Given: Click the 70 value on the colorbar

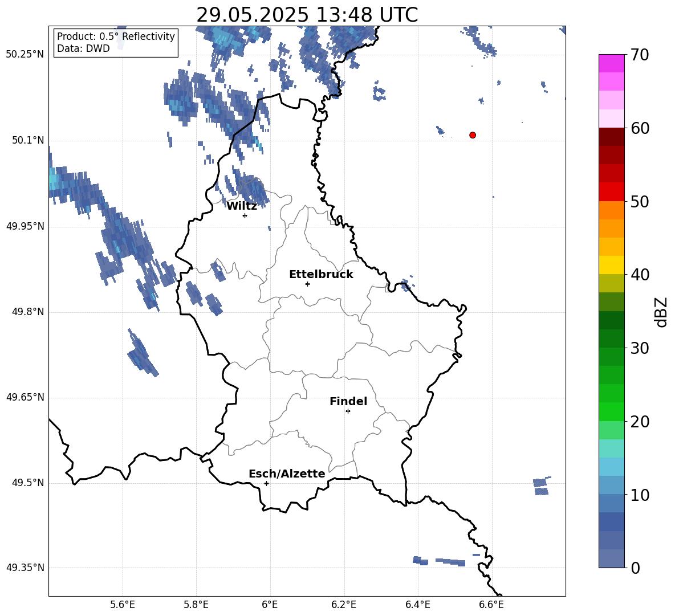Looking at the screenshot, I should (640, 55).
